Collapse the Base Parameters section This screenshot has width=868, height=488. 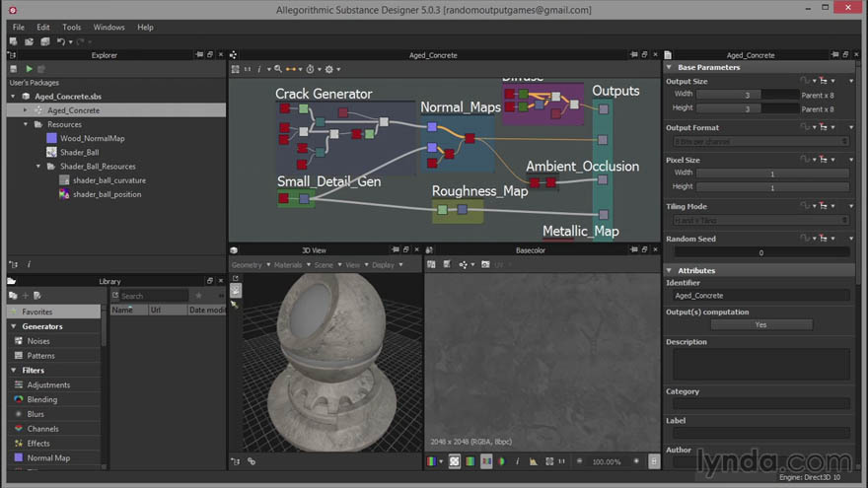click(x=670, y=67)
